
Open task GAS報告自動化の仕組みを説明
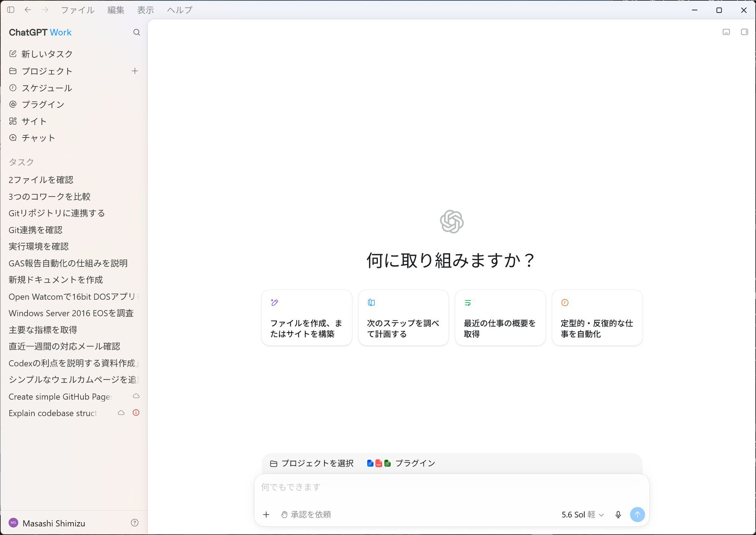tap(74, 263)
